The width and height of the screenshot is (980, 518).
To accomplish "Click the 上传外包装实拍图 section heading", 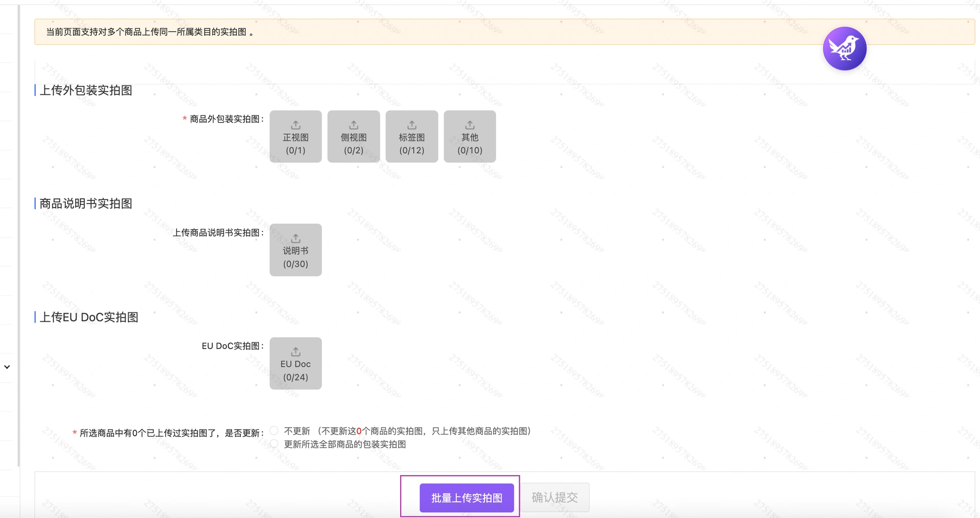I will point(86,90).
